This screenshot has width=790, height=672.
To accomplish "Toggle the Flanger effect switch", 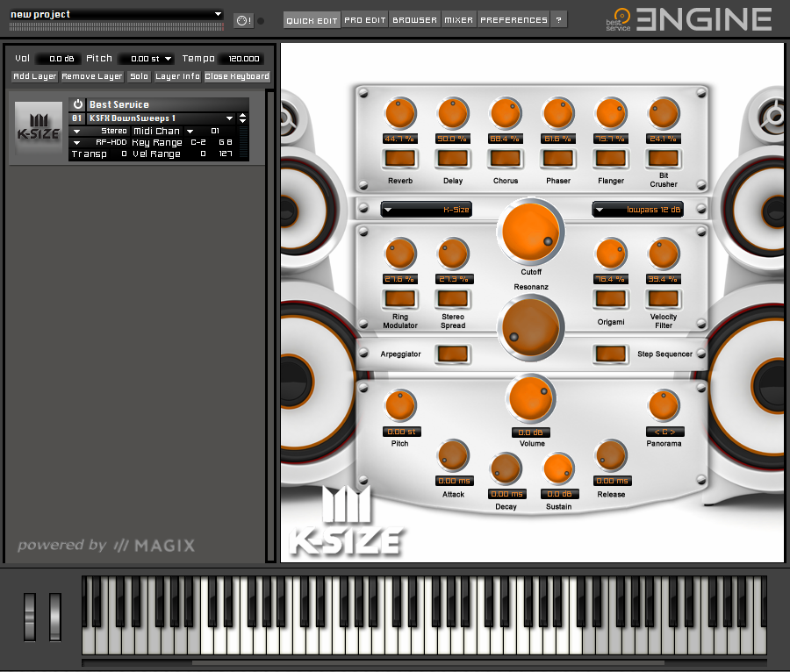I will point(611,159).
